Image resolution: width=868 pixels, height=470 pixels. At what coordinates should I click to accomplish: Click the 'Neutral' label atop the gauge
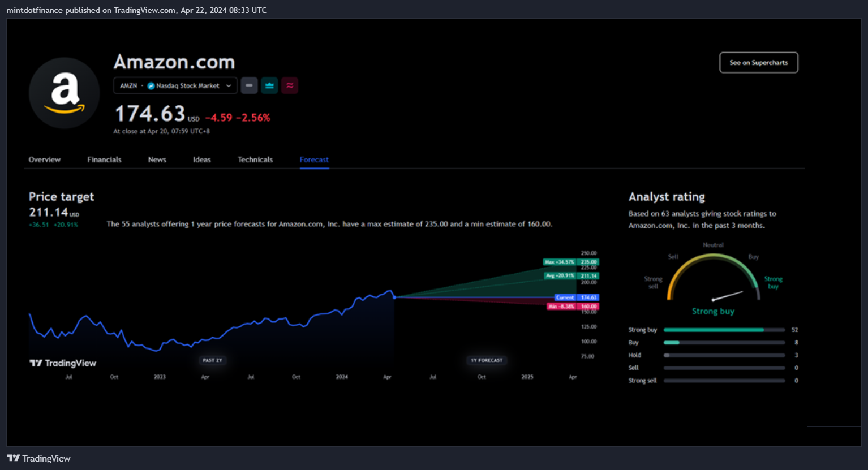pyautogui.click(x=713, y=245)
